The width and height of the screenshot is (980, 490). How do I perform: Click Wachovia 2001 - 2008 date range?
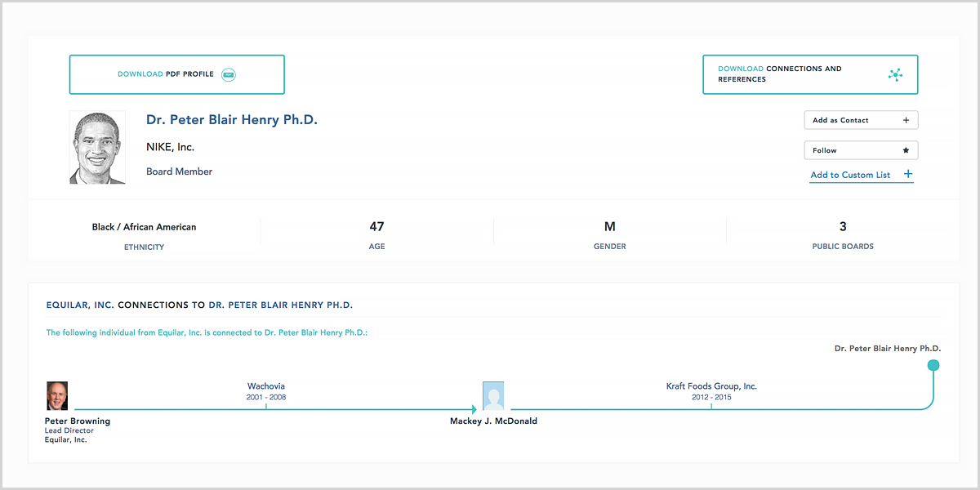point(266,397)
